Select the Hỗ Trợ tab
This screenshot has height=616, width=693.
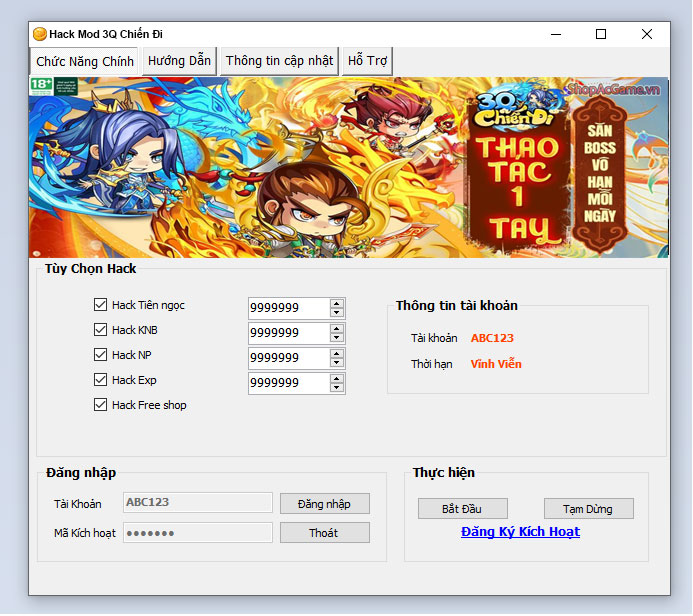pyautogui.click(x=367, y=61)
